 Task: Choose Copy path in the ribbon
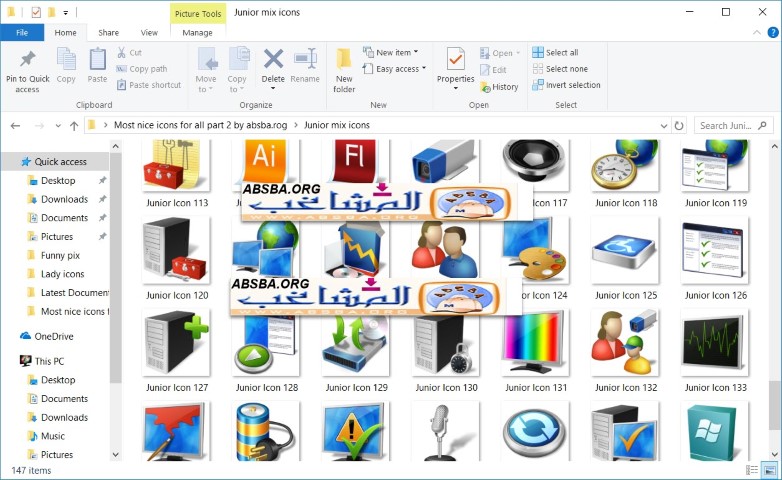[142, 69]
